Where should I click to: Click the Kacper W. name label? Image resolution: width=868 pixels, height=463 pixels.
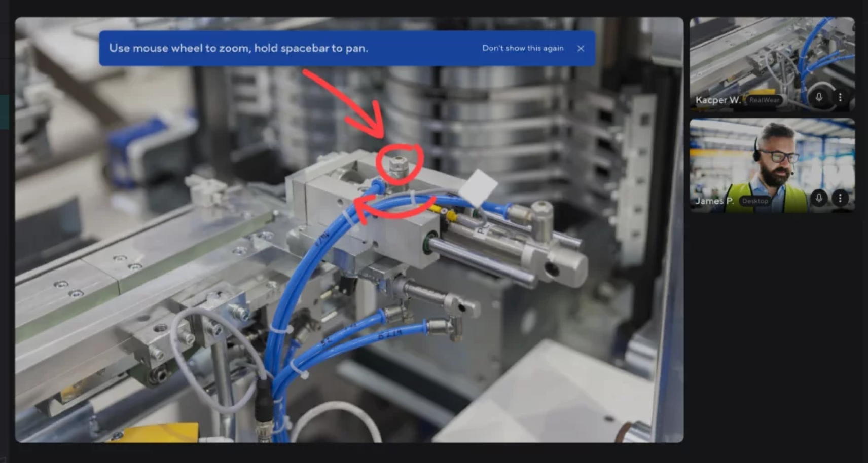click(x=718, y=100)
